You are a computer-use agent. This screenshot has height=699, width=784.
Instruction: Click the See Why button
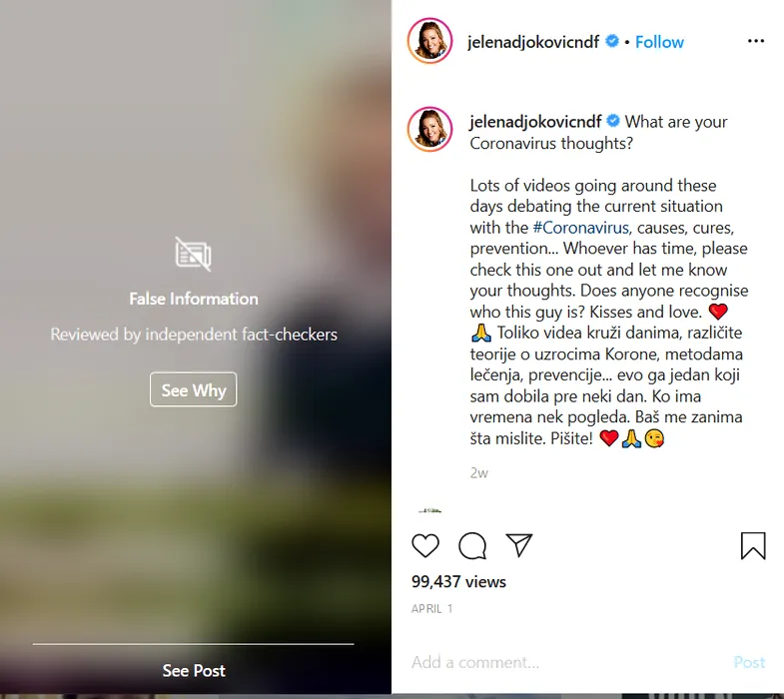coord(194,389)
